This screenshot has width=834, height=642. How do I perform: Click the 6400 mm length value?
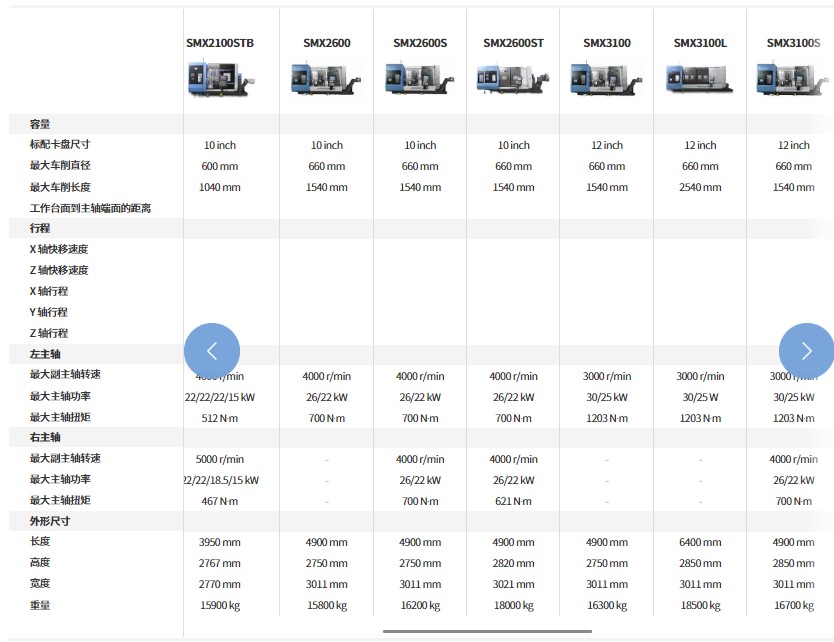tap(700, 542)
